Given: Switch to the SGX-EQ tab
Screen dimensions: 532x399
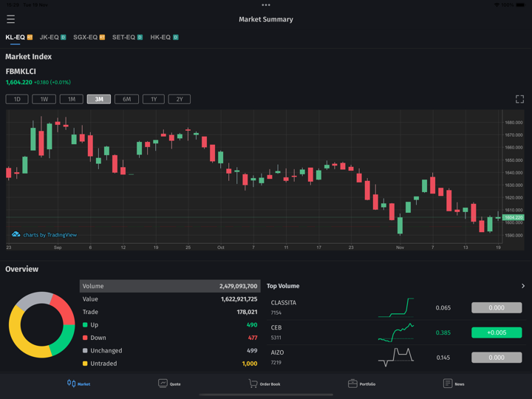Looking at the screenshot, I should pos(89,37).
